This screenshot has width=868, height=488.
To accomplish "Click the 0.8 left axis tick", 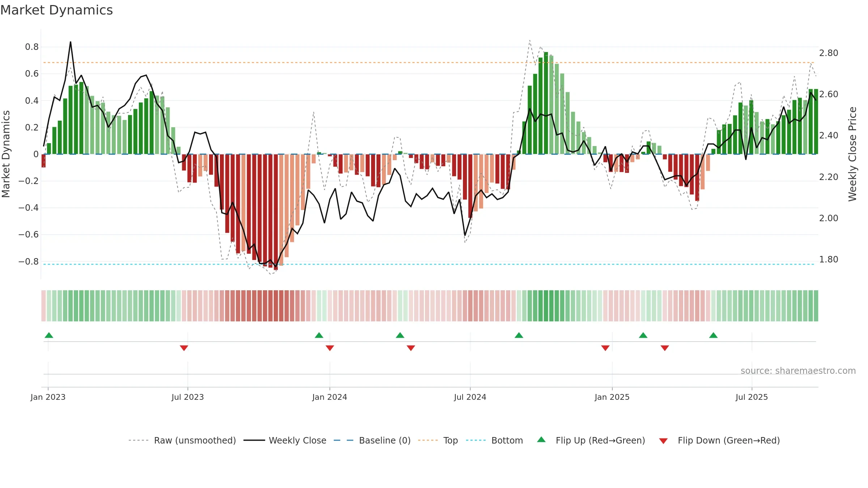I will [32, 47].
